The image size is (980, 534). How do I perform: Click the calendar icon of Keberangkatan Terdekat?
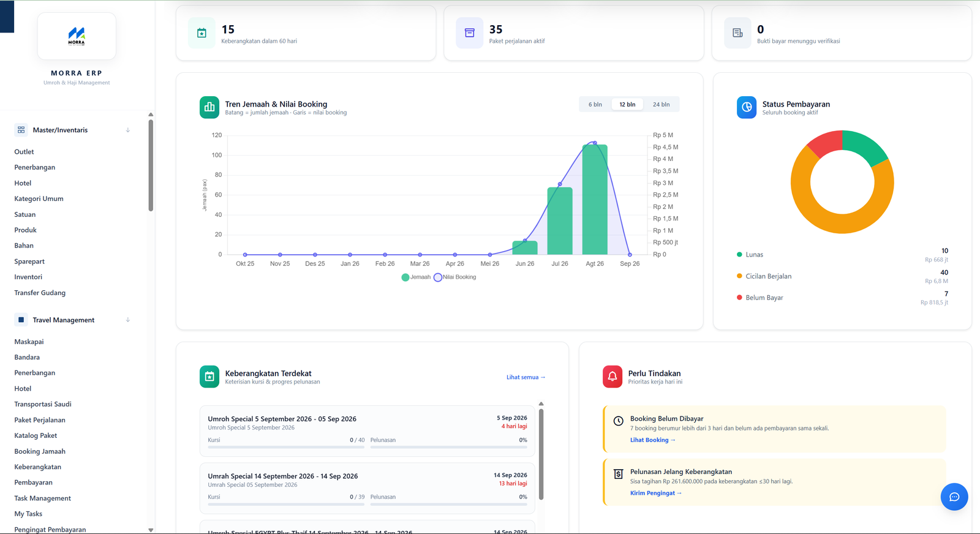[209, 377]
